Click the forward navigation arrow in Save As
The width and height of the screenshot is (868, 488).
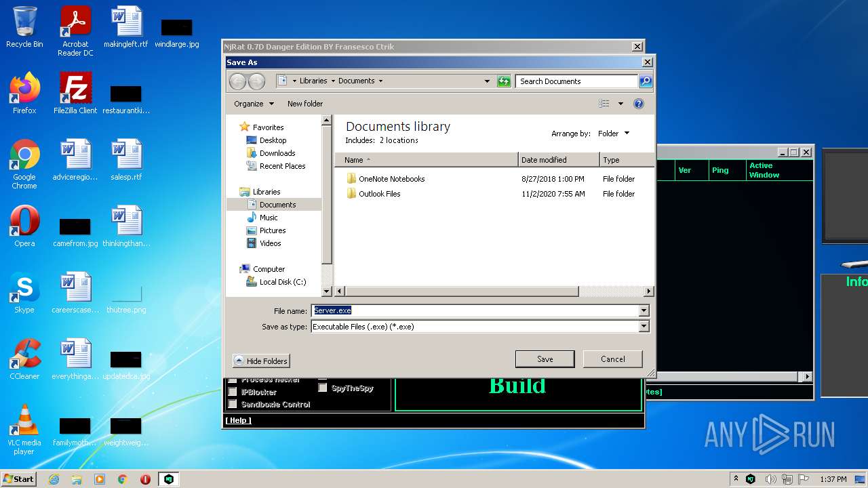pyautogui.click(x=256, y=81)
